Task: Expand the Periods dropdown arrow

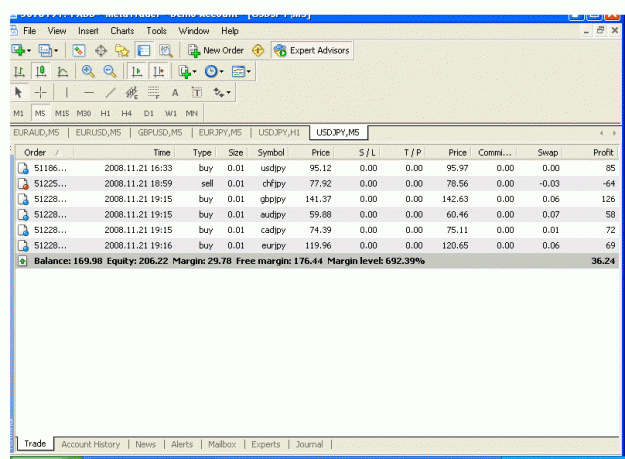Action: pyautogui.click(x=221, y=72)
